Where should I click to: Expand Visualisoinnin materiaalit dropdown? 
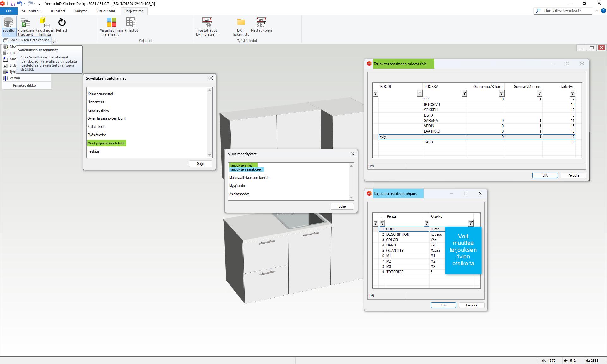[120, 35]
